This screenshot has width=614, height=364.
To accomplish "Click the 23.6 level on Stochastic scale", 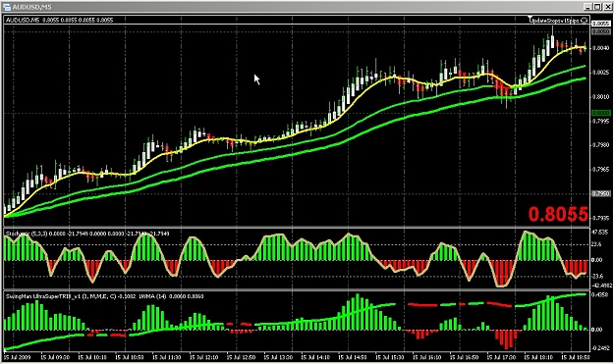I will [x=596, y=244].
